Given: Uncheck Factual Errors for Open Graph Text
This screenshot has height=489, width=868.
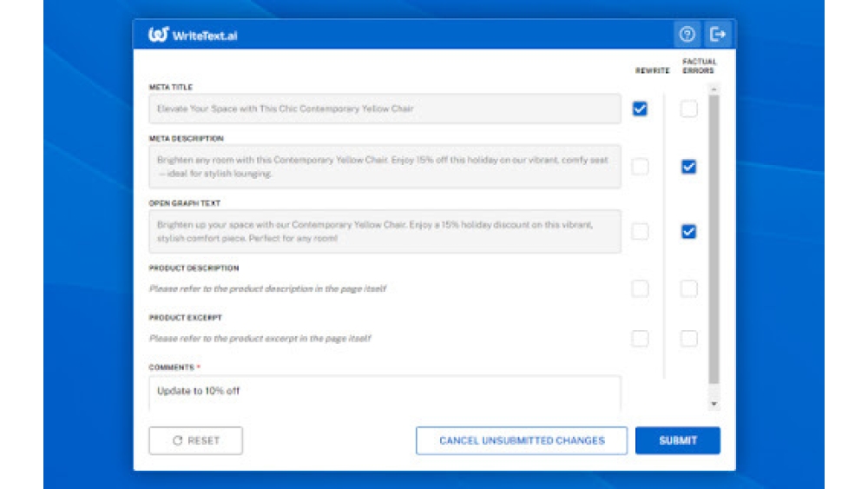Looking at the screenshot, I should point(688,232).
